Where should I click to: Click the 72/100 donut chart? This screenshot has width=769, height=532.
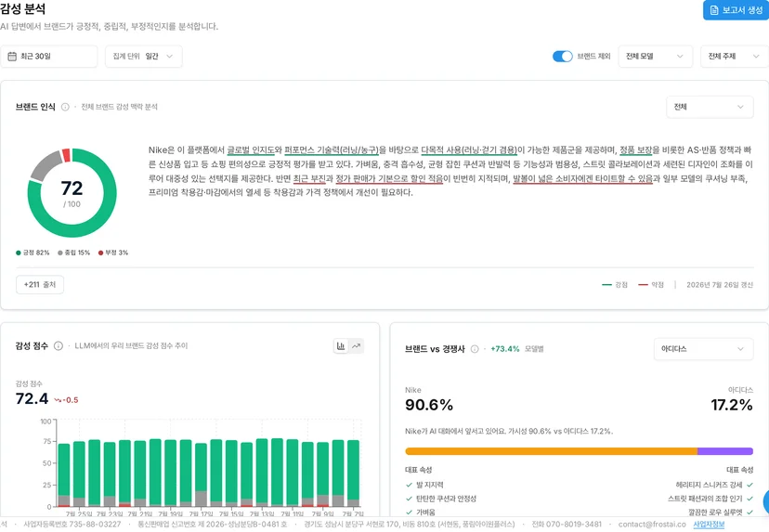(72, 193)
